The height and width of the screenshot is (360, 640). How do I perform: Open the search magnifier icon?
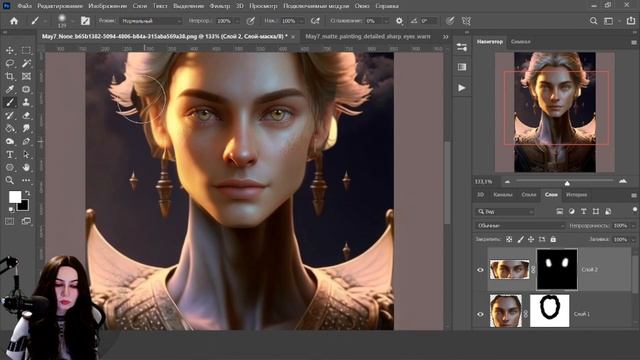pos(593,21)
